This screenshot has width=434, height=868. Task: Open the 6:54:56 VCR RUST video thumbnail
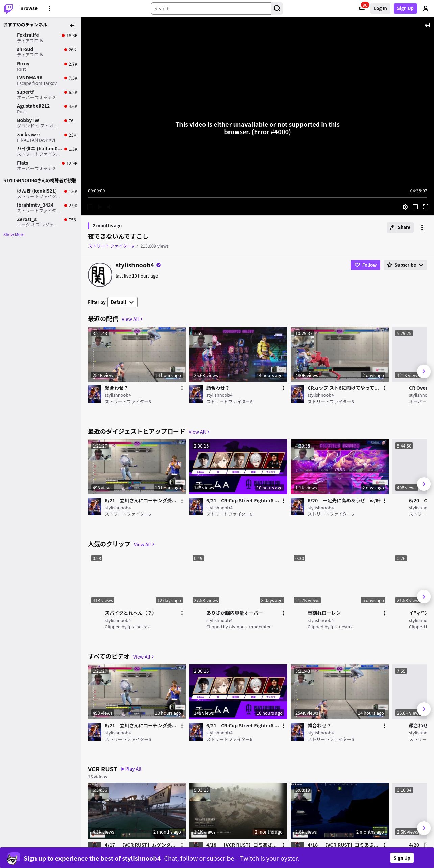137,811
